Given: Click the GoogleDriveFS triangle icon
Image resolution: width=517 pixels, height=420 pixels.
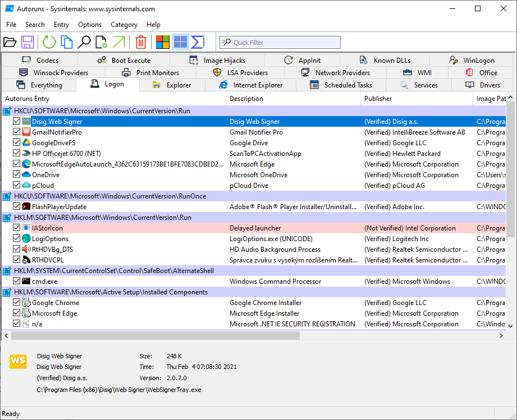Looking at the screenshot, I should [26, 142].
